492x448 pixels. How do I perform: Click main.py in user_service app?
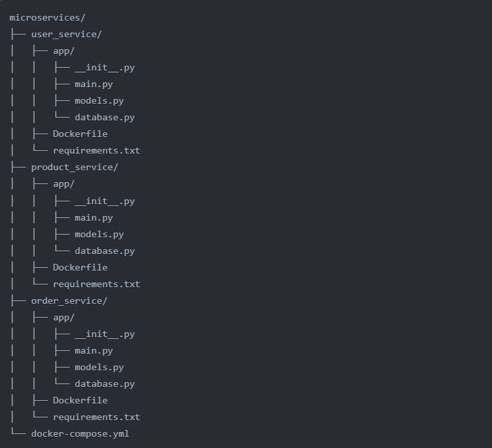tap(94, 84)
